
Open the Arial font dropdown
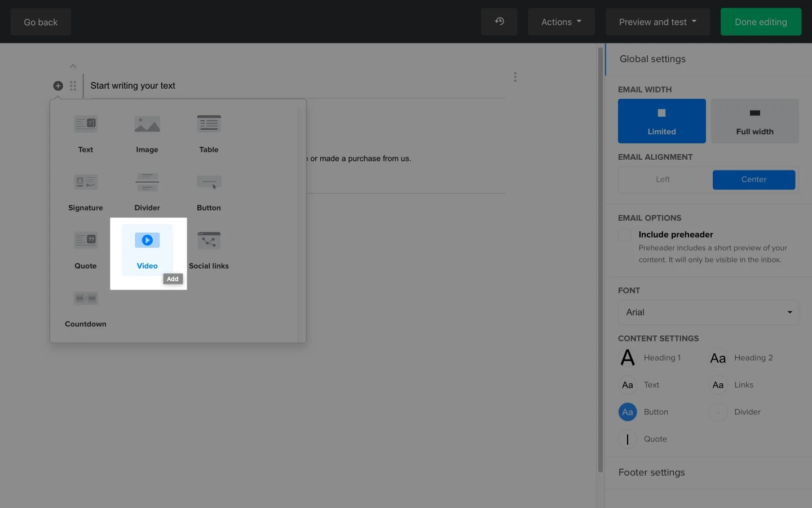point(708,312)
